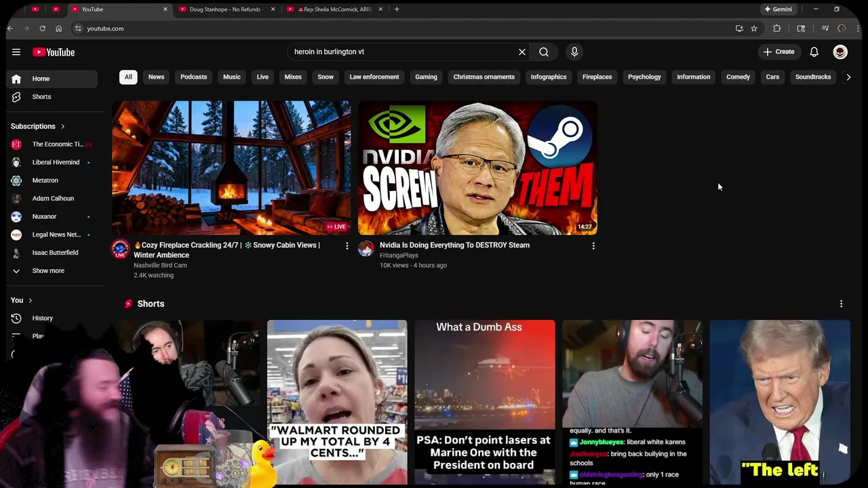868x488 pixels.
Task: Open the Walmart rounded up Short
Action: click(337, 403)
